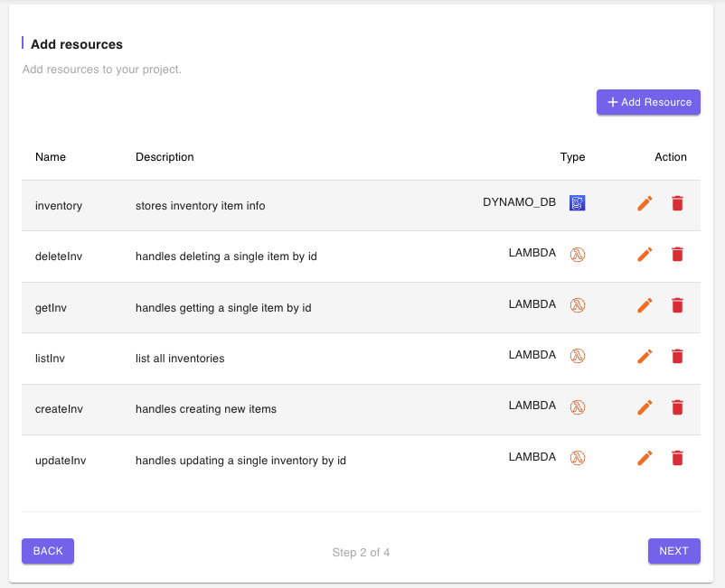Click the pencil icon for deleteInv
Image resolution: width=725 pixels, height=588 pixels.
tap(645, 254)
